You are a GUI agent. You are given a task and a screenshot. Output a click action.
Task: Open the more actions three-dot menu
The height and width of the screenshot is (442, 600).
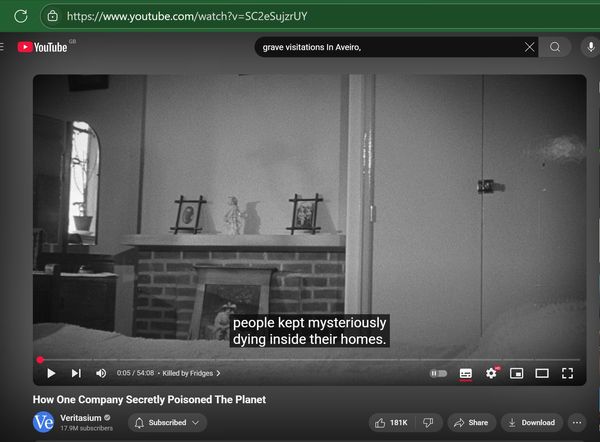coord(577,422)
